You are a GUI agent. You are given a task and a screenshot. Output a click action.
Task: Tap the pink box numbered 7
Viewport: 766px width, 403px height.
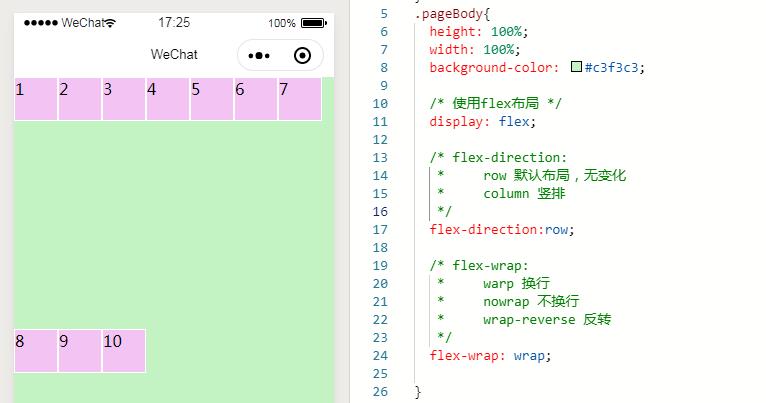tap(299, 99)
